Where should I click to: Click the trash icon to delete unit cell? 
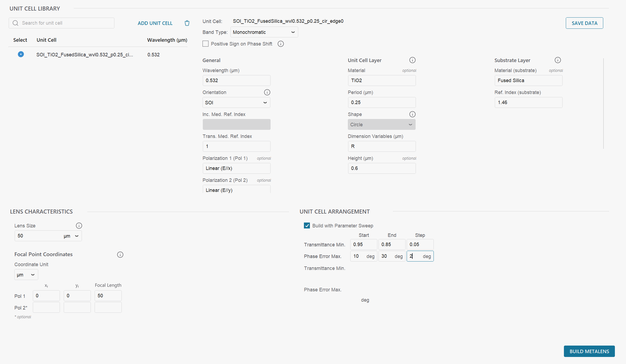coord(187,23)
